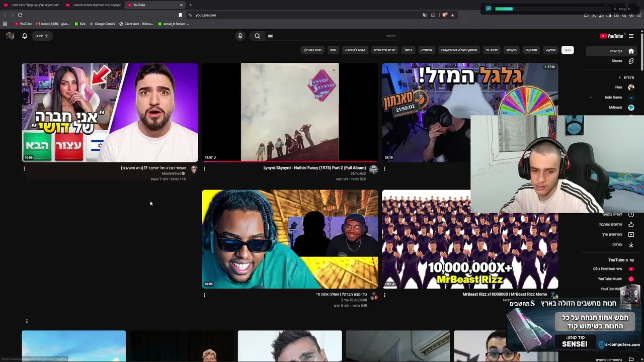Image resolution: width=644 pixels, height=362 pixels.
Task: Select the 'הועלו לאחרונה' (Recently uploaded) chip
Action: tap(355, 50)
